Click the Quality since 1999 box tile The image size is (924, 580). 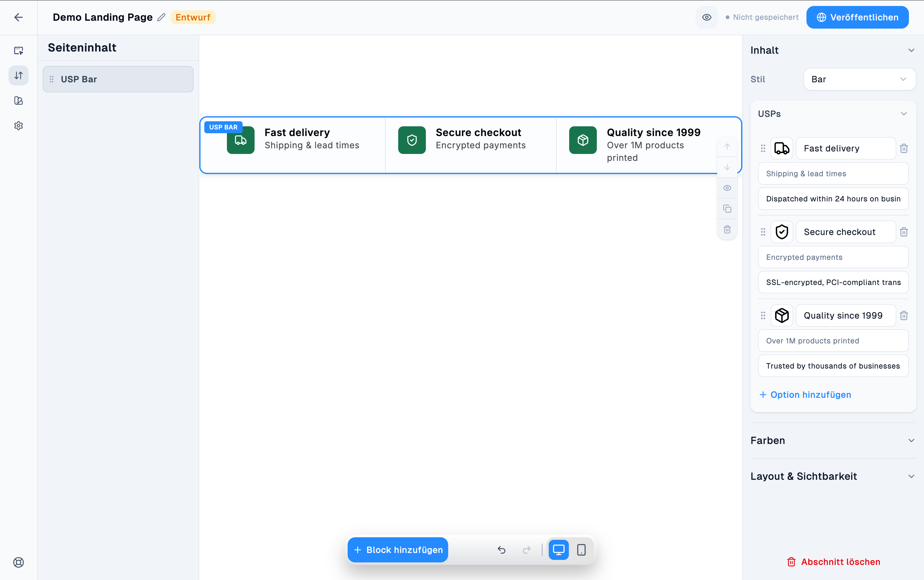(582, 140)
